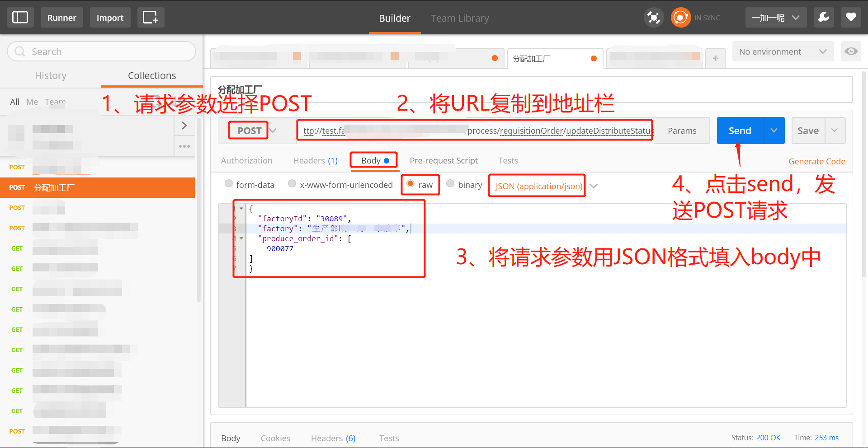Click the blue Send button
Screen dimensions: 868x448
pyautogui.click(x=740, y=131)
